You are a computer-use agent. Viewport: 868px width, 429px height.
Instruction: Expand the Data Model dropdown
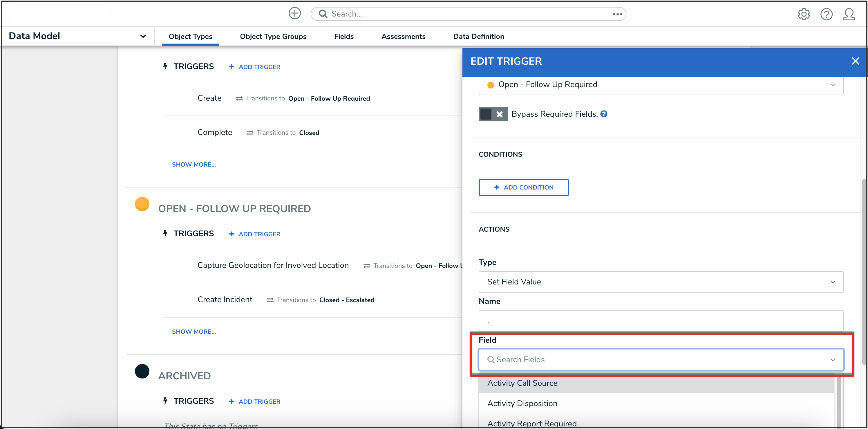[x=143, y=36]
